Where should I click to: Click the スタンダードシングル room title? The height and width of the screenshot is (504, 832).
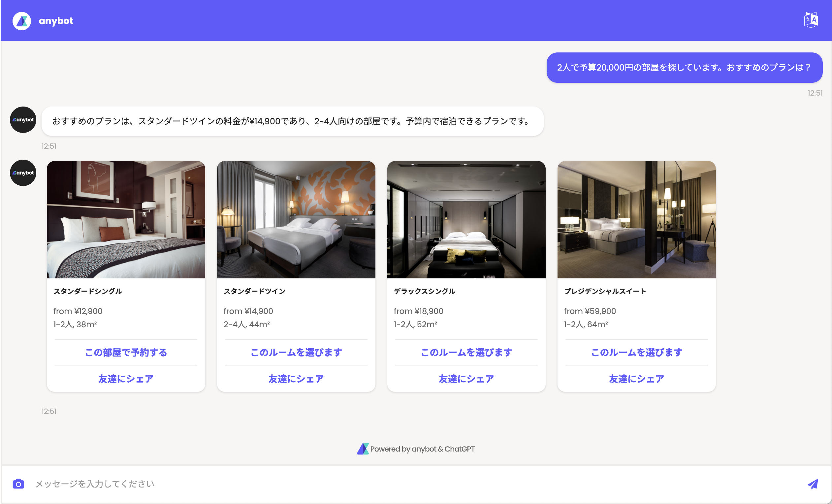point(88,291)
